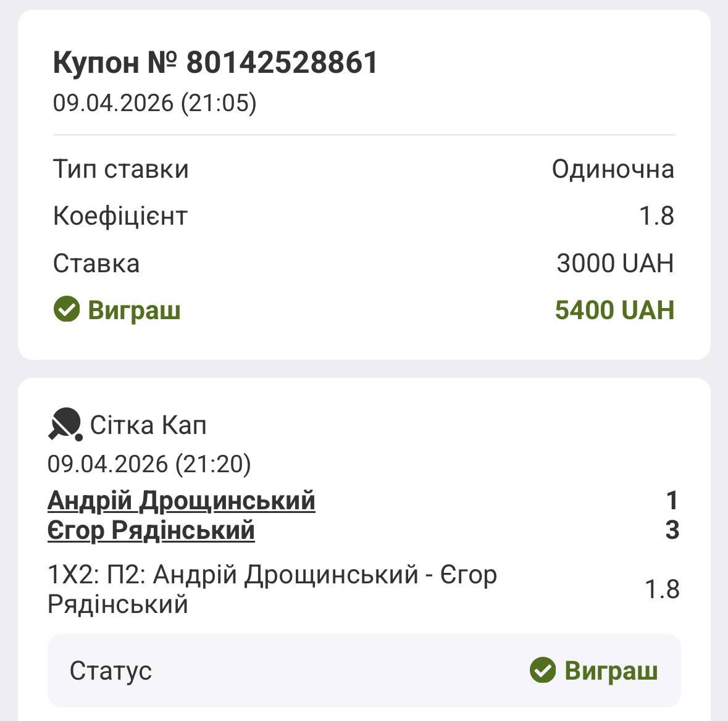The image size is (728, 721).
Task: Click the score 1 for Андрій Дрощинський
Action: click(672, 501)
